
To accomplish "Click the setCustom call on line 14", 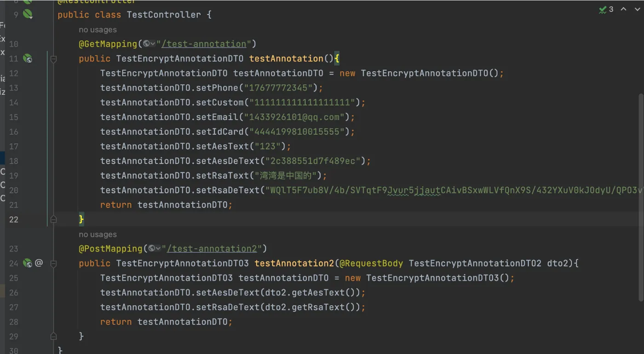I will click(x=219, y=103).
